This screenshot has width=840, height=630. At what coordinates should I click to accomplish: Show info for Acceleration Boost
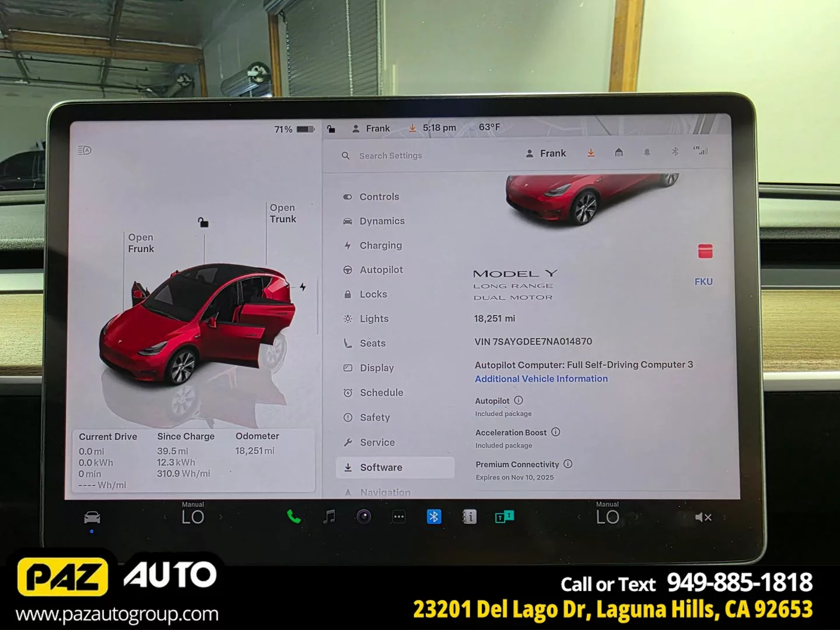pyautogui.click(x=556, y=432)
